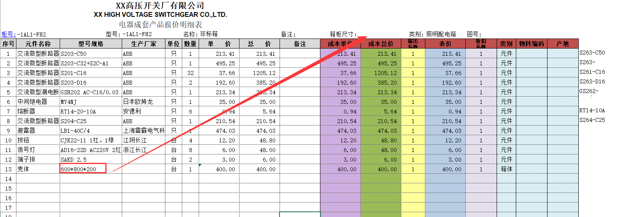644x217 pixels.
Task: Click side note cell S261-C16
Action: click(x=592, y=72)
